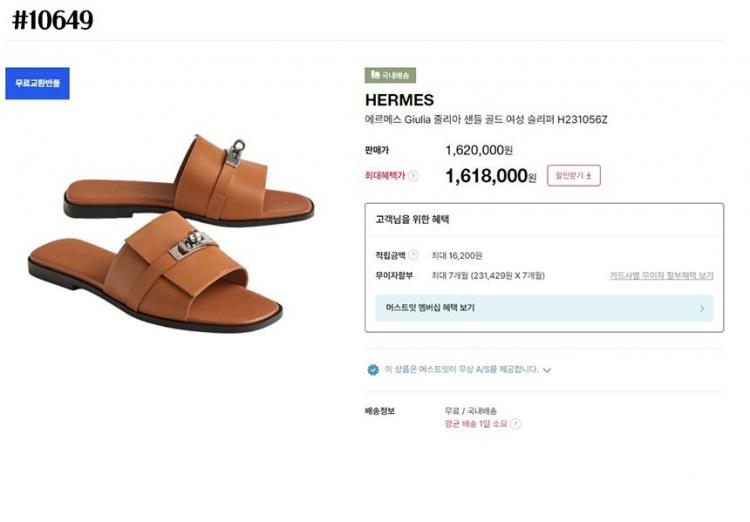Click the product title 에르메스 Giulia 샌들
This screenshot has height=522, width=750.
pos(486,120)
